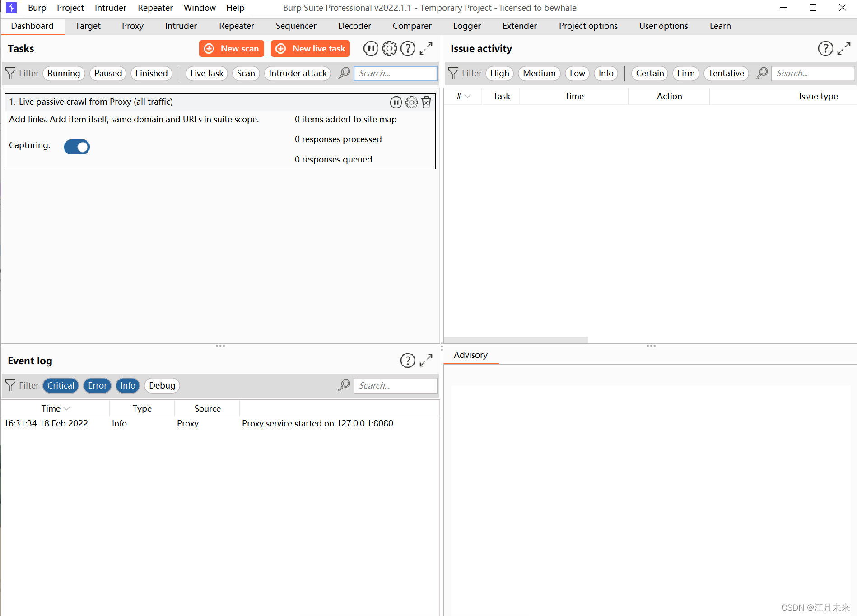Toggle the Firm confidence filter

686,73
